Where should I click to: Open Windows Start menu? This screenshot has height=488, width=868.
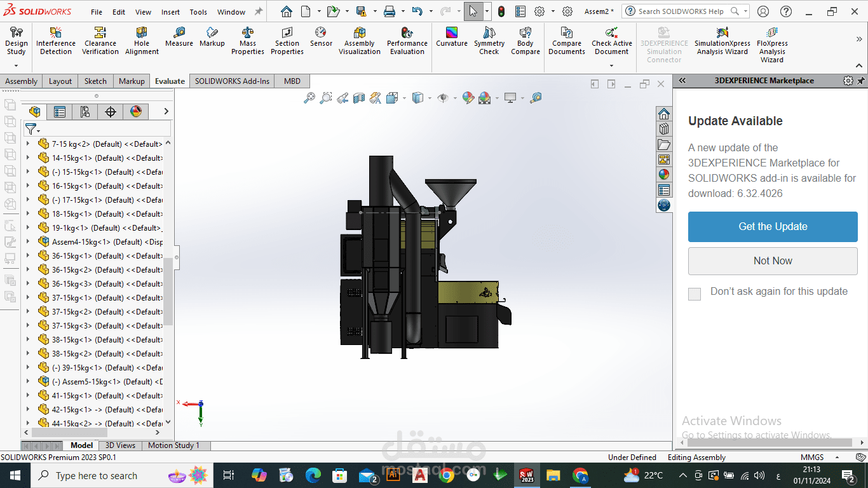coord(15,475)
